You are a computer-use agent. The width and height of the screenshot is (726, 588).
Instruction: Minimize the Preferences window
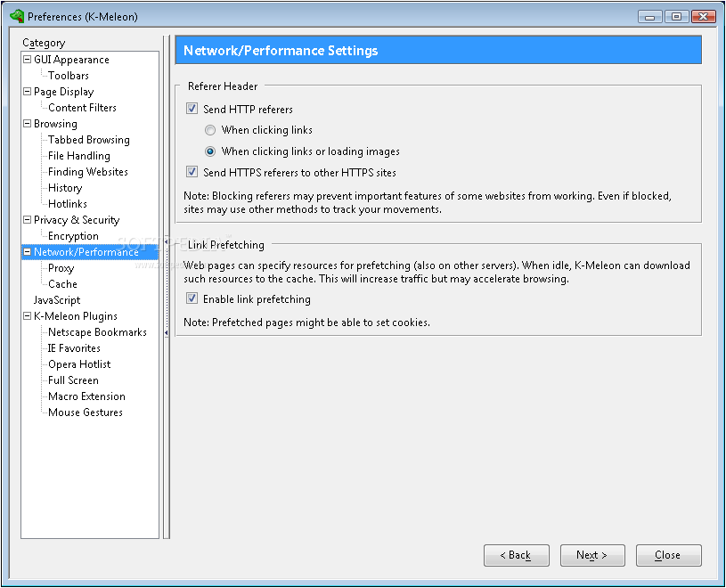pyautogui.click(x=650, y=17)
